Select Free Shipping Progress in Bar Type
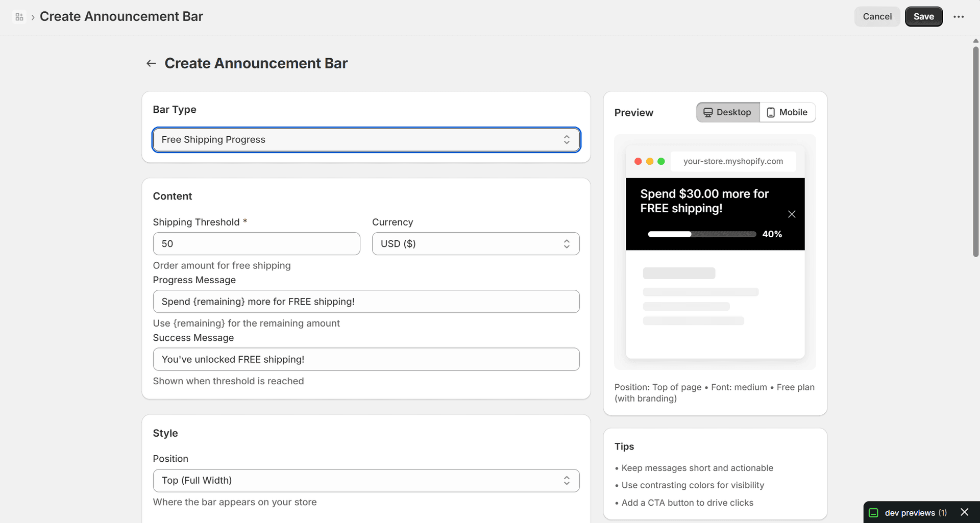The width and height of the screenshot is (980, 523). pyautogui.click(x=366, y=139)
